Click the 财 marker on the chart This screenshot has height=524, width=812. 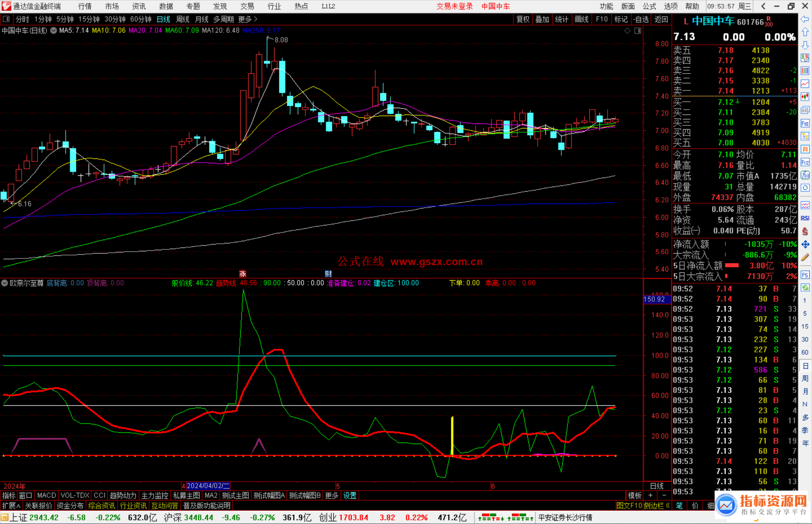pyautogui.click(x=328, y=273)
